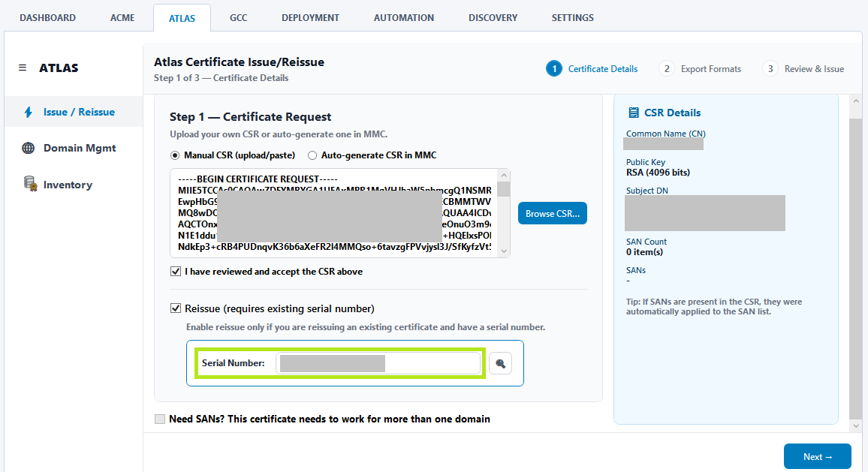Click the Inventory database icon
The width and height of the screenshot is (868, 472).
[30, 184]
